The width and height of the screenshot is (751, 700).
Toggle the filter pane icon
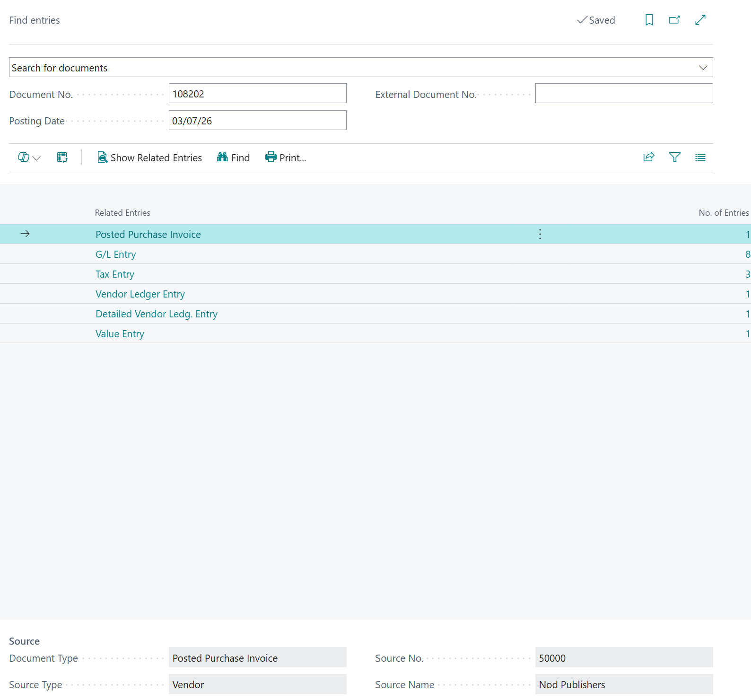pyautogui.click(x=675, y=157)
